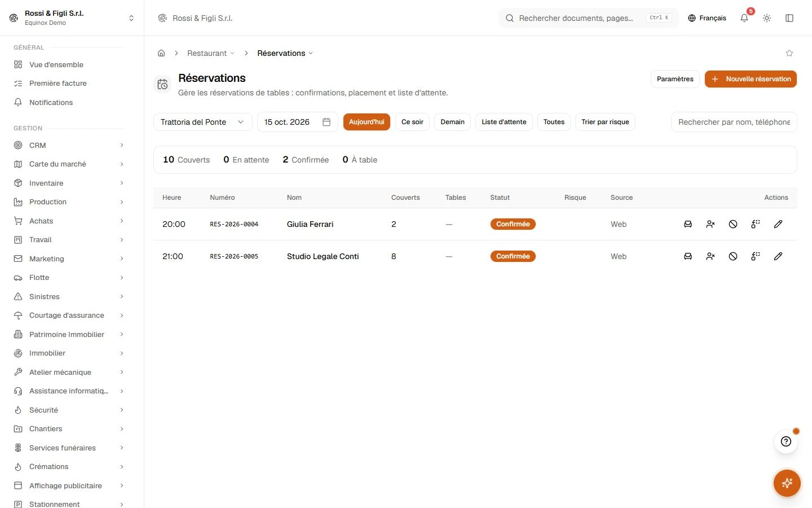This screenshot has width=812, height=508.
Task: Open Première facture in sidebar
Action: [x=69, y=83]
